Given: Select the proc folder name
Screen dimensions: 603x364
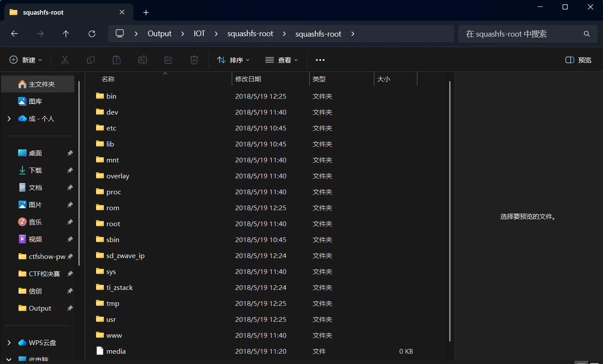Looking at the screenshot, I should [x=114, y=192].
